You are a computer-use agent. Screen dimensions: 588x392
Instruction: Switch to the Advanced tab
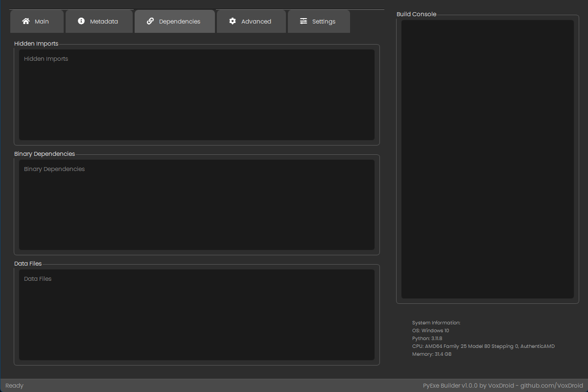[x=251, y=21]
